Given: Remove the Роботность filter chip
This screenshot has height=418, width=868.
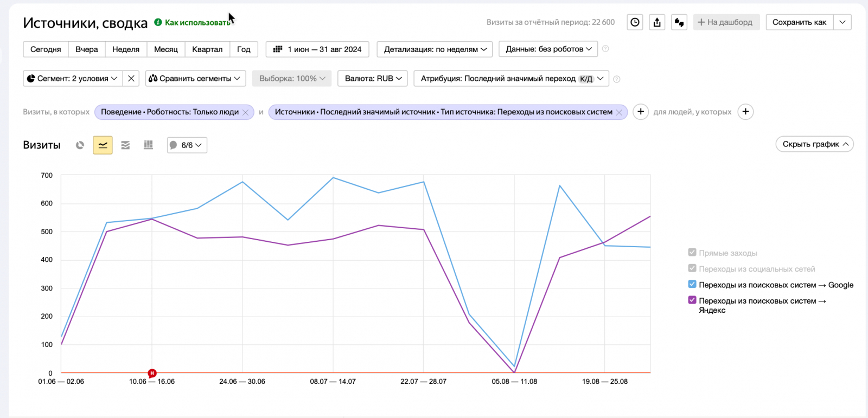Looking at the screenshot, I should [245, 112].
